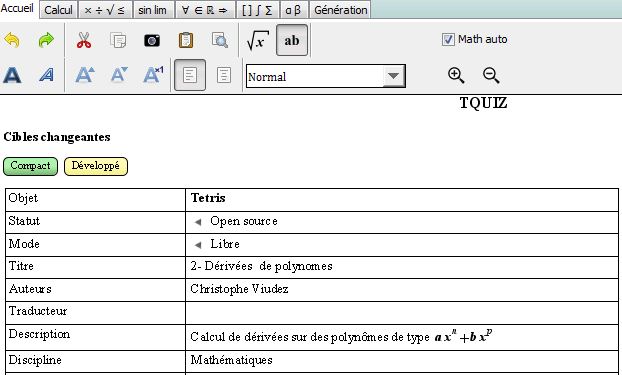Toggle the ab text mode button
622x375 pixels.
tap(292, 40)
